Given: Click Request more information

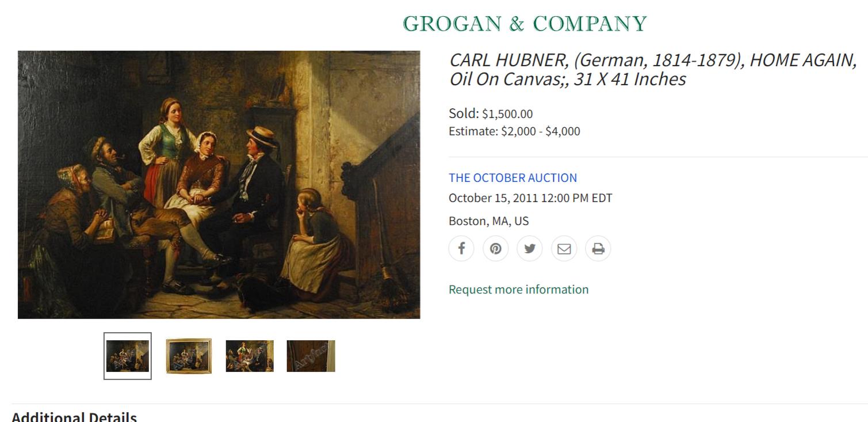Looking at the screenshot, I should coord(518,290).
